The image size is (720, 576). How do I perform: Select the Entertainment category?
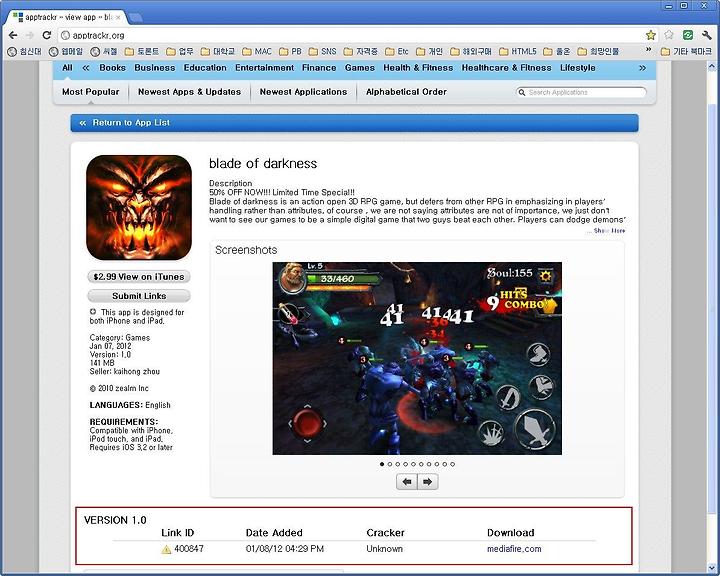coord(264,68)
